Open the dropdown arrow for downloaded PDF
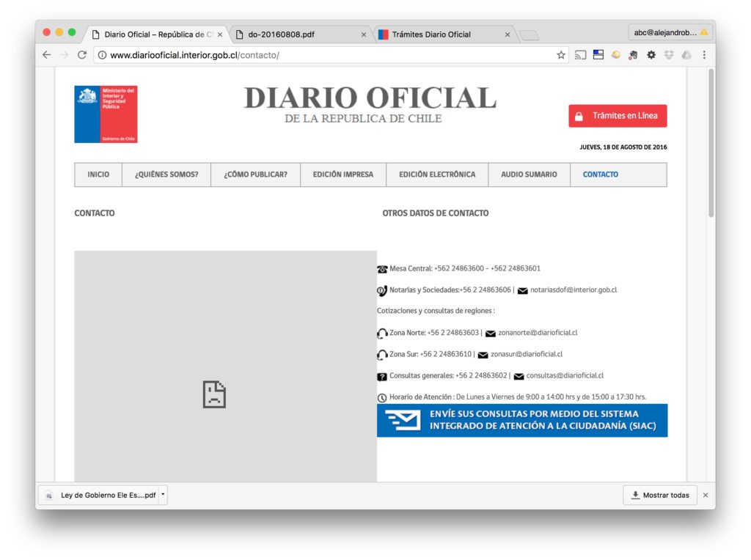751x560 pixels. [163, 495]
